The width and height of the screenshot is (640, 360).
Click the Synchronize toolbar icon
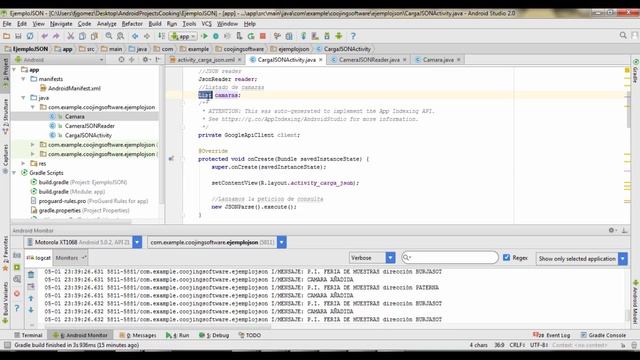(30, 36)
